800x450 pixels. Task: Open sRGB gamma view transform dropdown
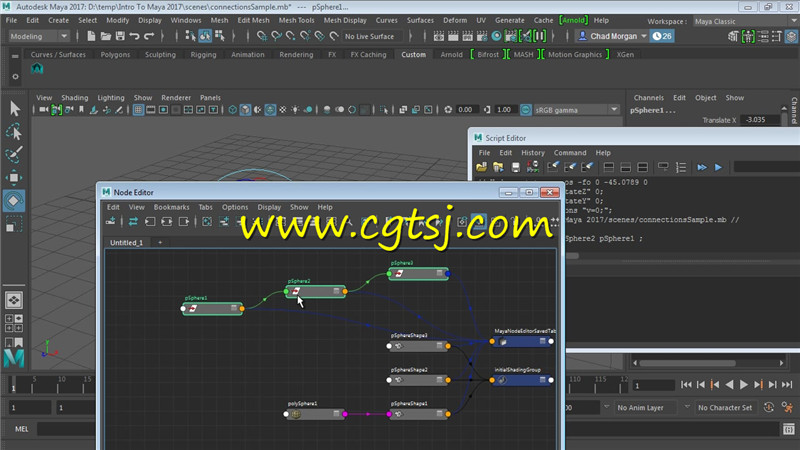576,110
